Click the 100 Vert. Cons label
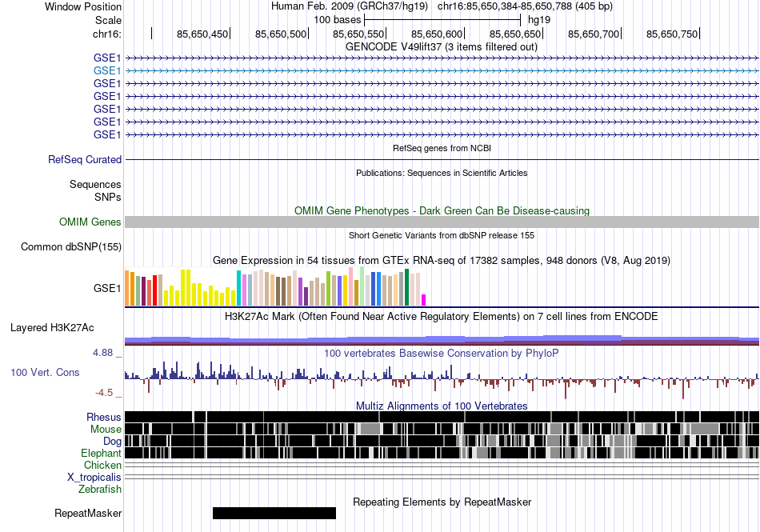760x532 pixels. 45,372
